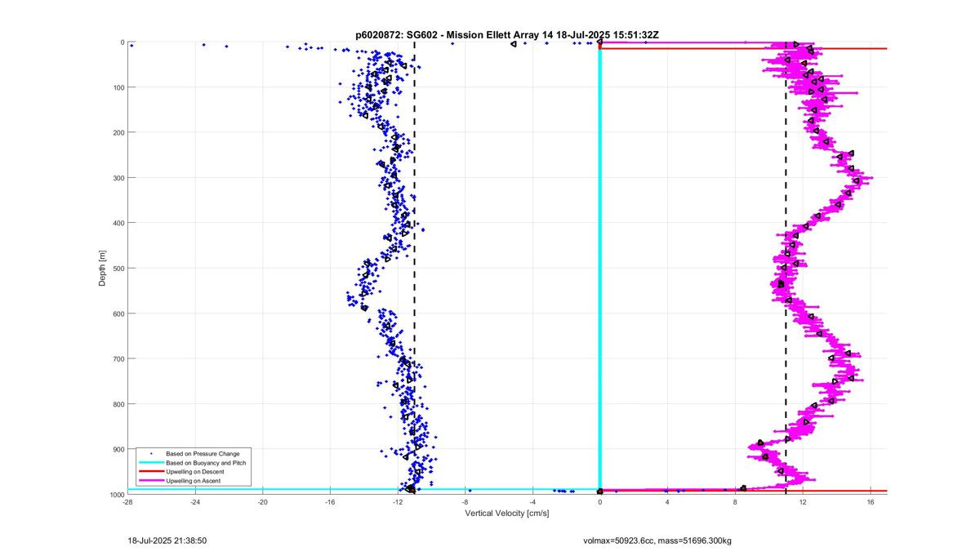980x556 pixels.
Task: Click legend entry 'Upwelling on Descent'
Action: tap(194, 472)
